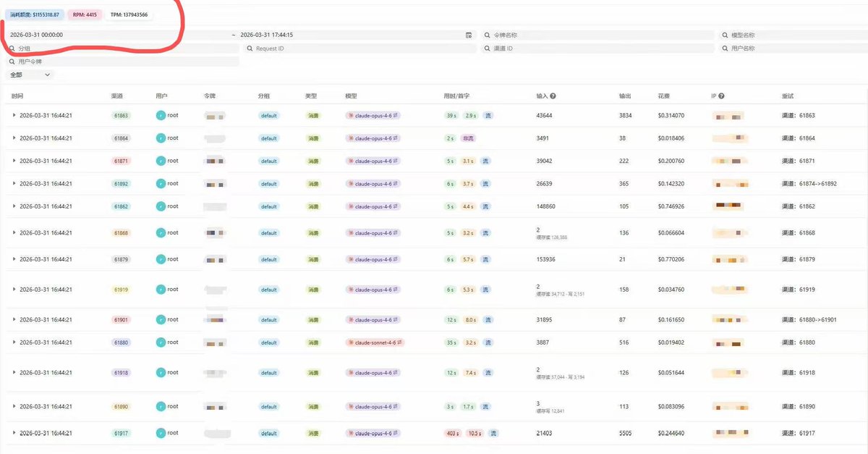The width and height of the screenshot is (868, 454).
Task: Expand the log row for channel 61863
Action: 14,115
